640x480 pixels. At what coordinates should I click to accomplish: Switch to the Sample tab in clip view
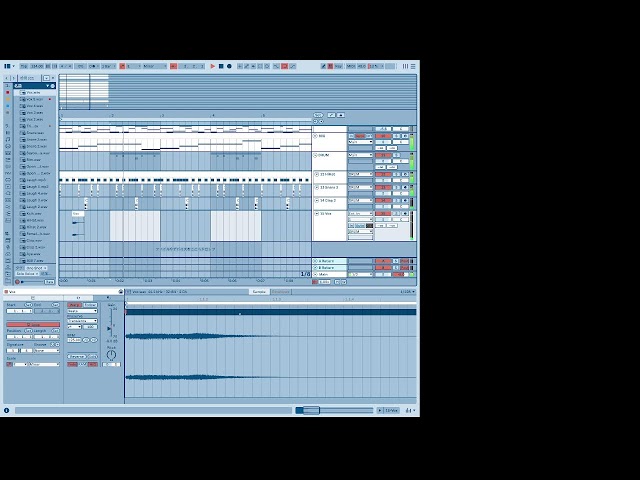[259, 291]
